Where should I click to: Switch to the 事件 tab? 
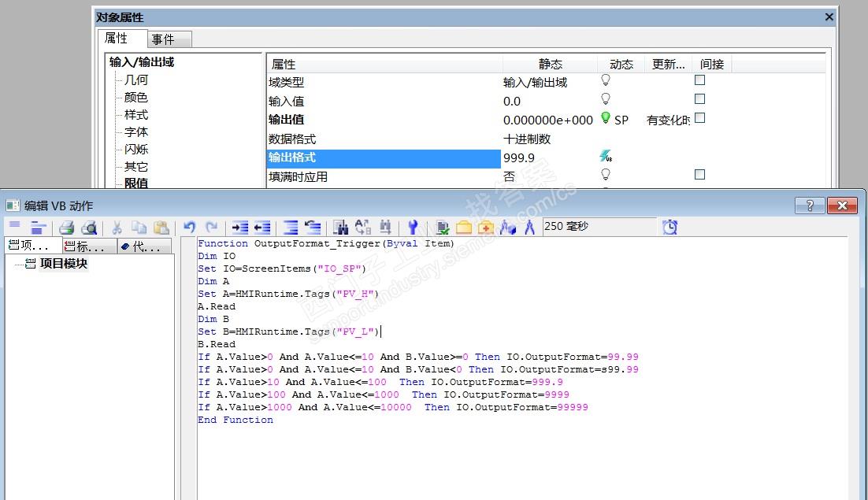click(169, 39)
